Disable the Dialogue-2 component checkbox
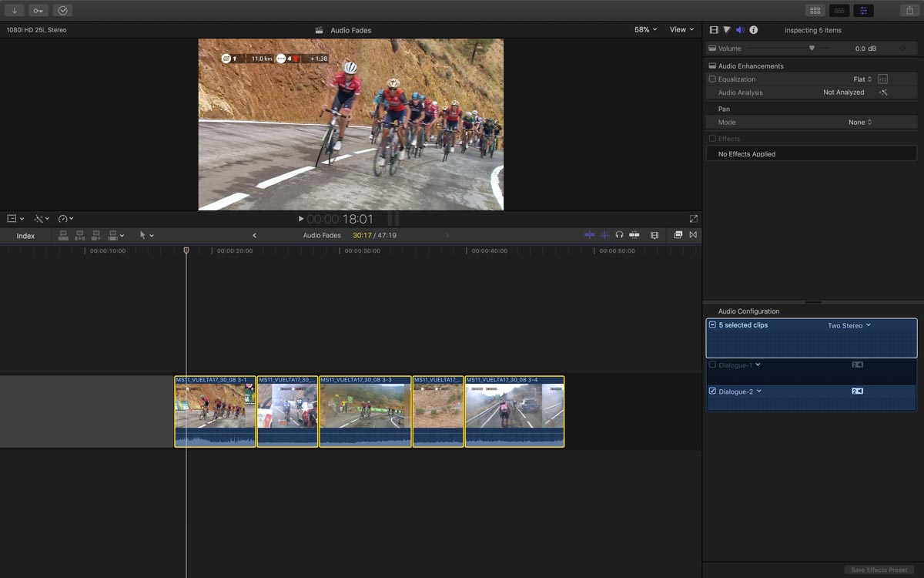The image size is (924, 578). click(712, 391)
